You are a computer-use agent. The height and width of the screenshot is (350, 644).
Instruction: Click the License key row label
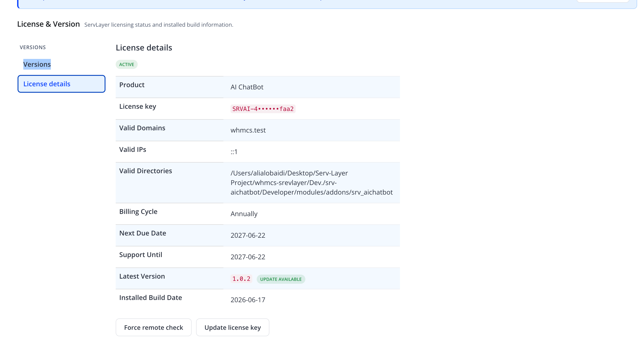137,107
